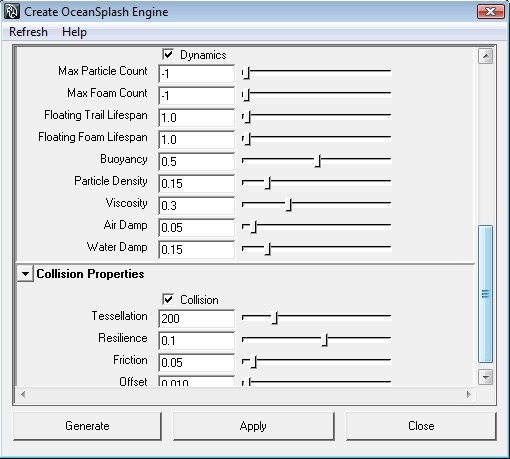Click the horizontal scrollbar left arrow
Viewport: 510px width, 459px height.
tap(23, 394)
